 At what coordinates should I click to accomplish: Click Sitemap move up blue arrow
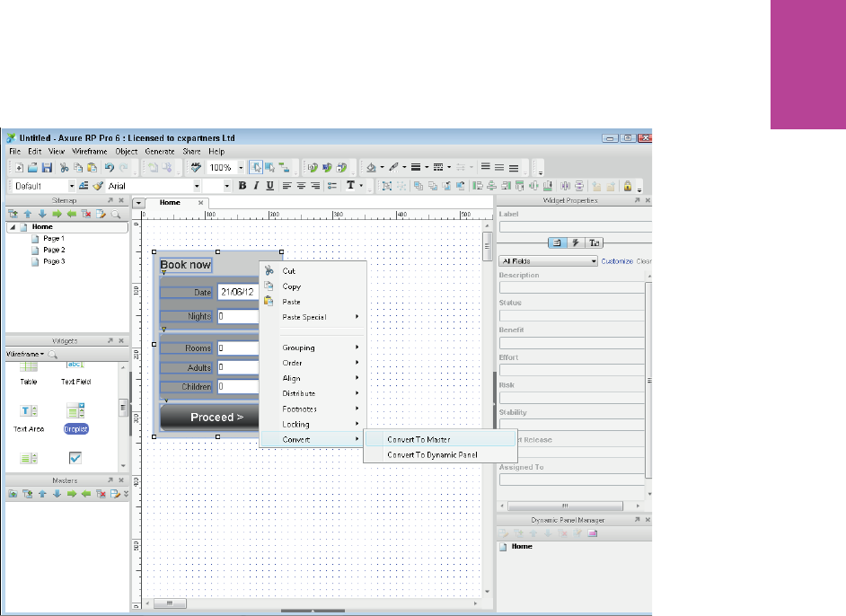click(x=28, y=214)
